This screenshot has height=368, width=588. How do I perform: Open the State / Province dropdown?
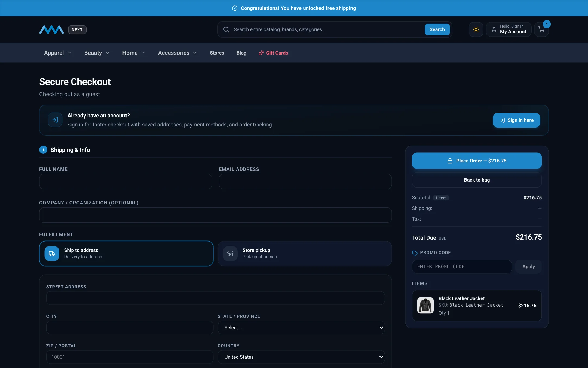click(301, 328)
